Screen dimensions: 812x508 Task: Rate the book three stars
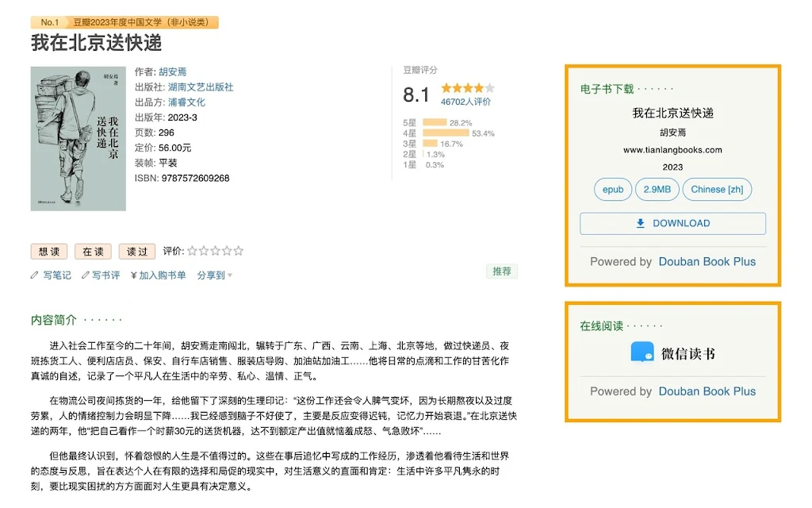[215, 251]
